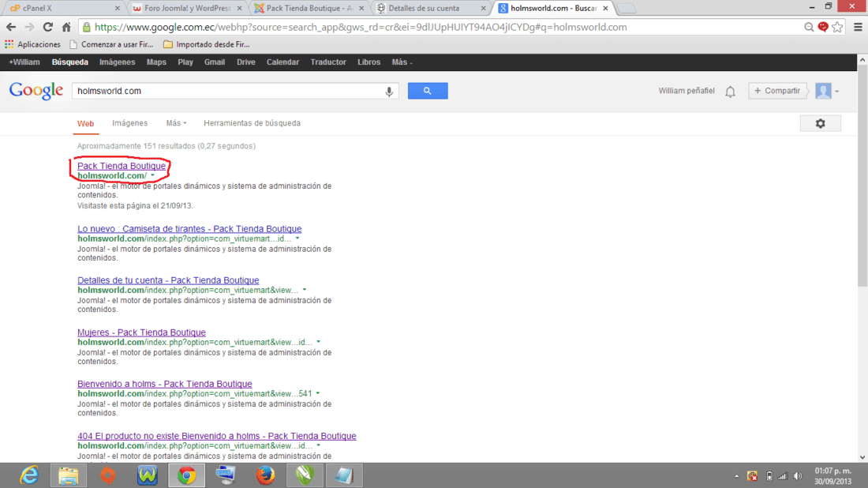Open the computer monitor app in taskbar
Image resolution: width=868 pixels, height=488 pixels.
(226, 475)
